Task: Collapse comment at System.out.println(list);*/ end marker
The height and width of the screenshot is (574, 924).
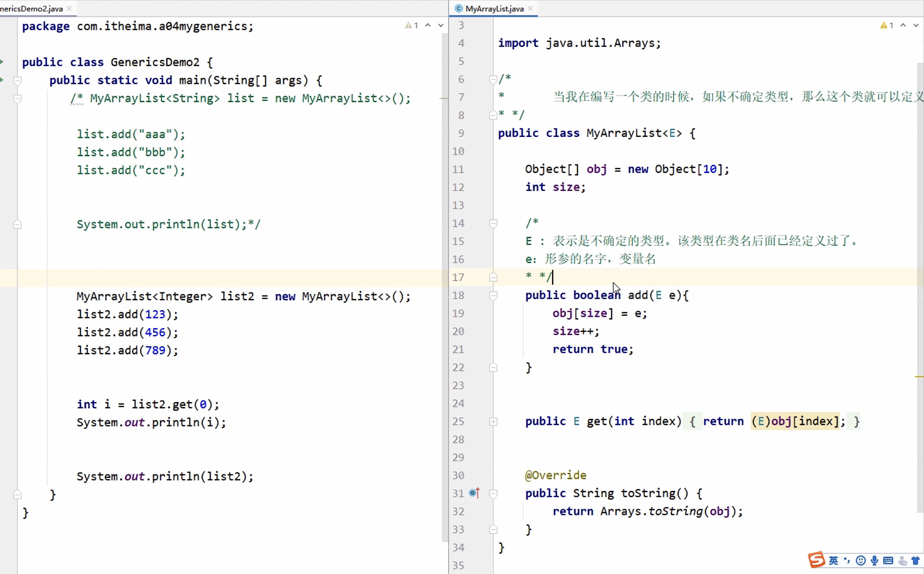Action: pyautogui.click(x=17, y=224)
